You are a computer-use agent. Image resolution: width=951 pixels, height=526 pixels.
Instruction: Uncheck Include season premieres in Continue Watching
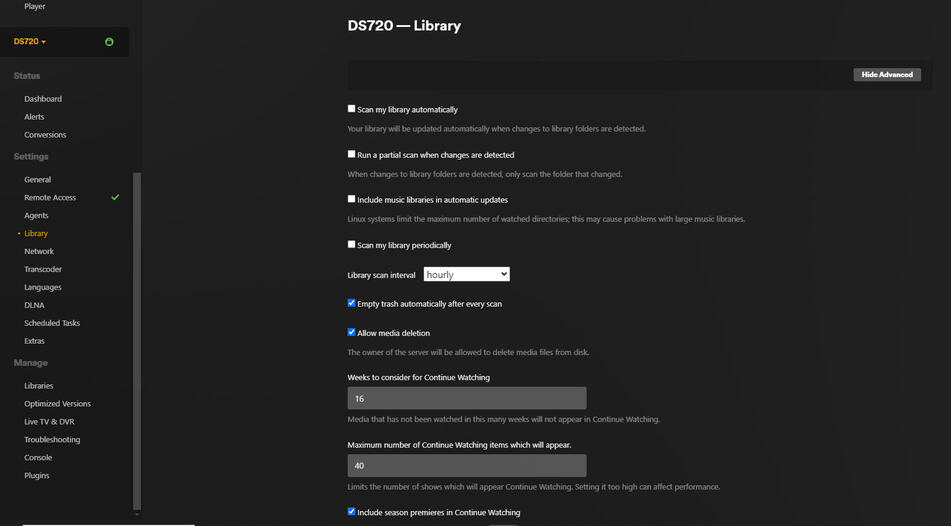tap(351, 511)
